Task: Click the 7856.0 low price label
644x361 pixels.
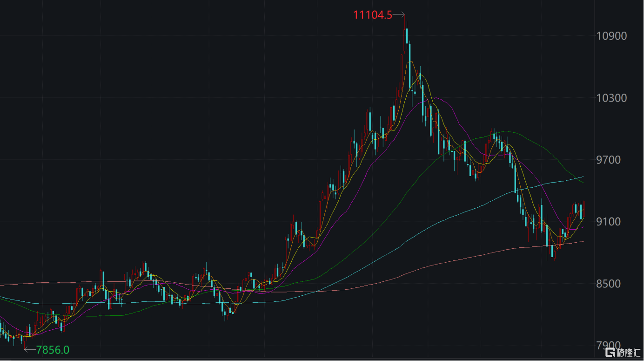Action: click(x=53, y=349)
